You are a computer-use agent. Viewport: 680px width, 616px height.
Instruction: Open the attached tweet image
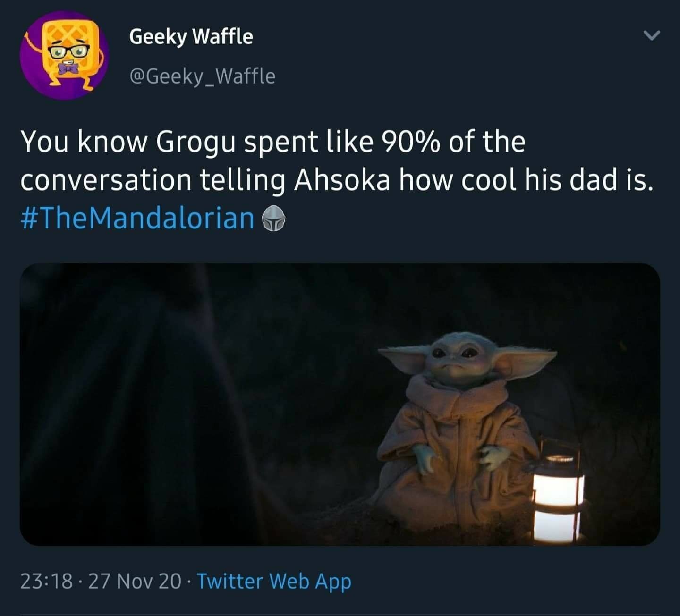[x=340, y=404]
